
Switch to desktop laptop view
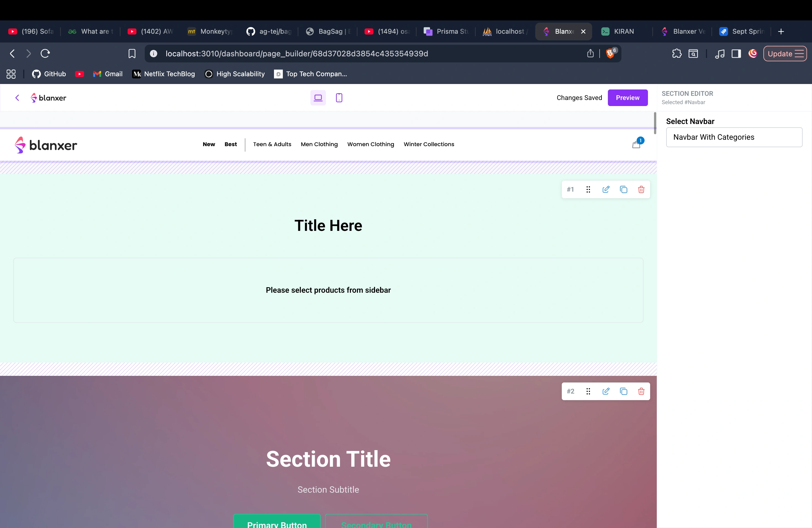pos(318,98)
